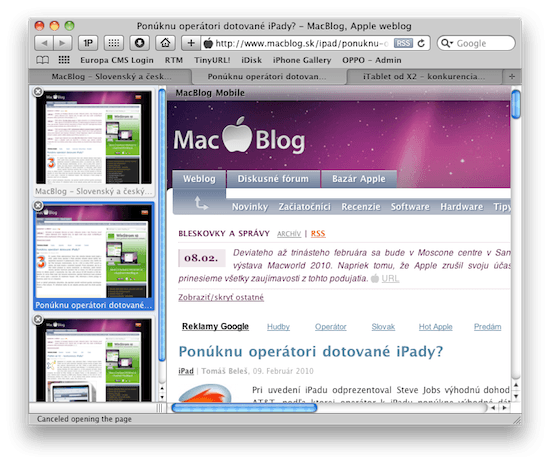550x464 pixels.
Task: Close the Ponúknu operátori dotované thumbnail
Action: (38, 205)
